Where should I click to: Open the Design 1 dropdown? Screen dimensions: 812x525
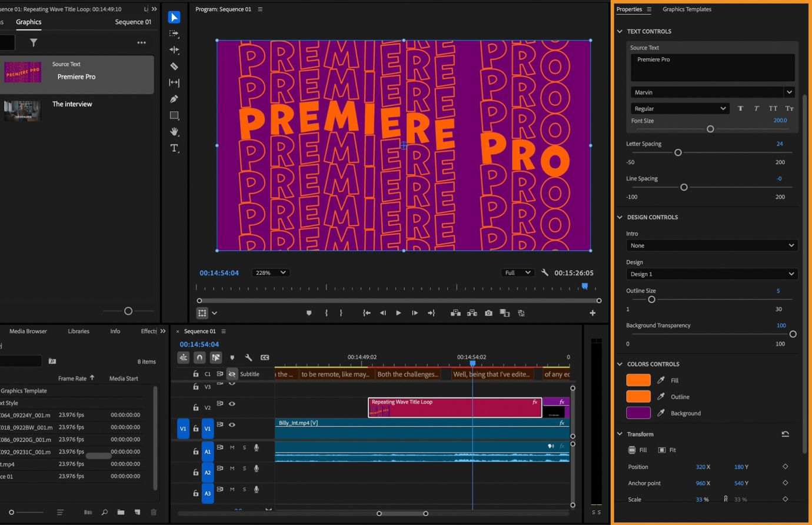711,274
